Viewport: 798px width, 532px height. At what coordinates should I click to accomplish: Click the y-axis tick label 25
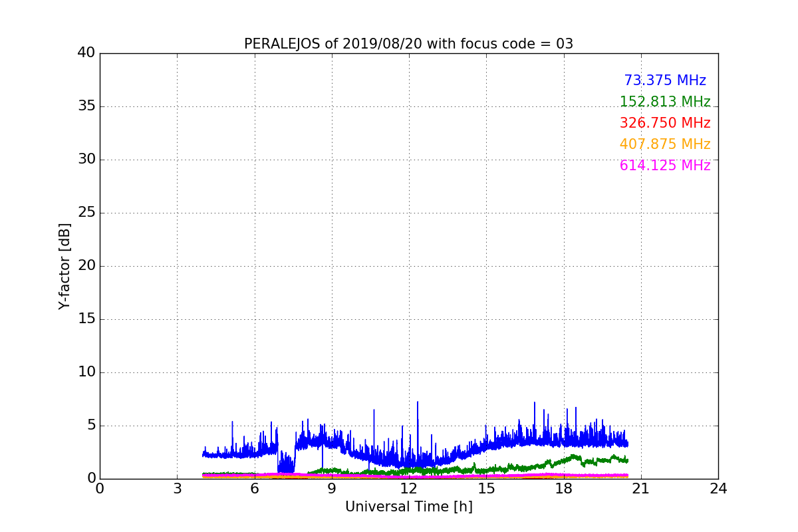(x=86, y=213)
